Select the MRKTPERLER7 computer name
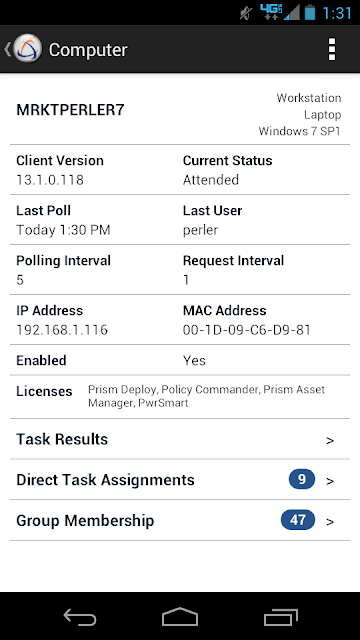 tap(70, 110)
